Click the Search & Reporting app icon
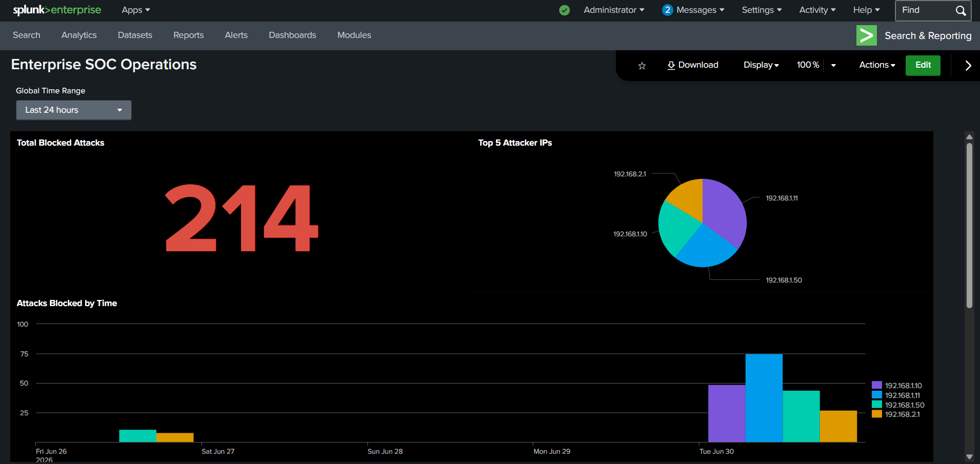The width and height of the screenshot is (980, 464). point(866,35)
